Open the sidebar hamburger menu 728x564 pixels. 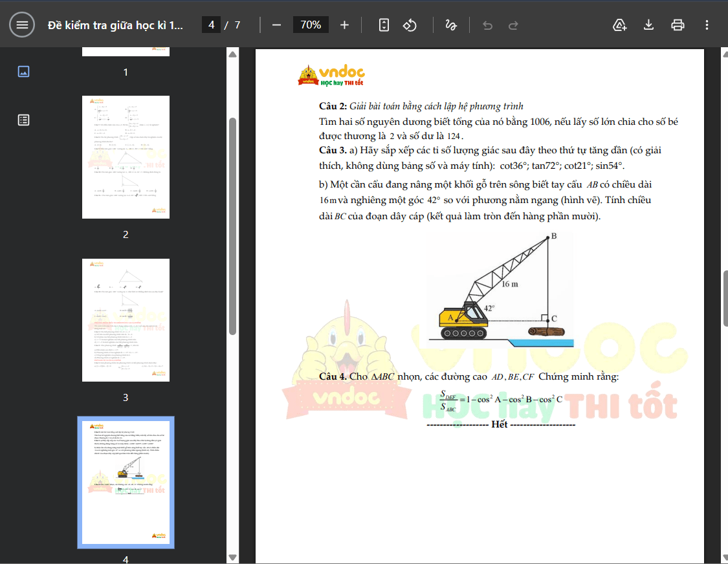(22, 25)
